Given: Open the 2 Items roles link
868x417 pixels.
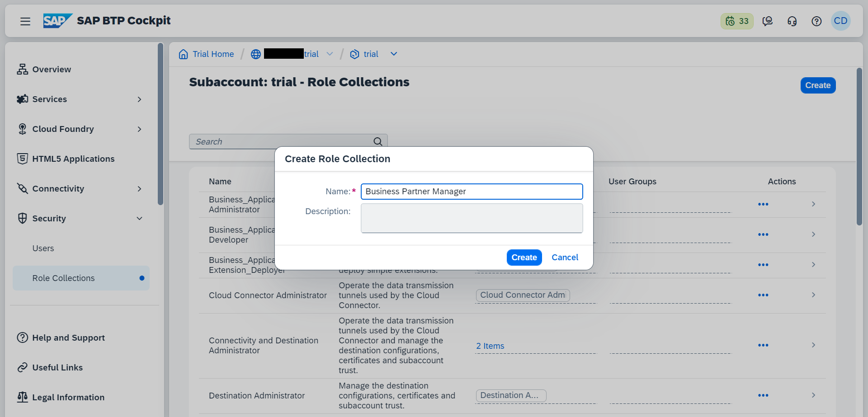Looking at the screenshot, I should 490,346.
